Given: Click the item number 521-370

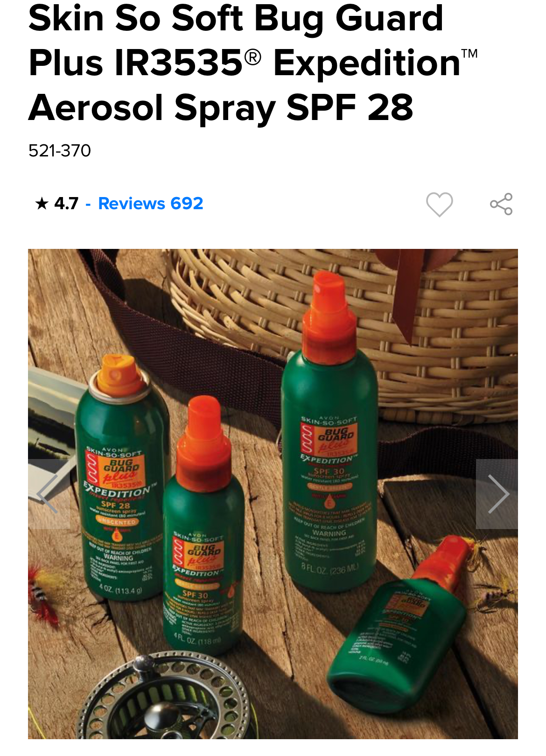Looking at the screenshot, I should point(60,151).
